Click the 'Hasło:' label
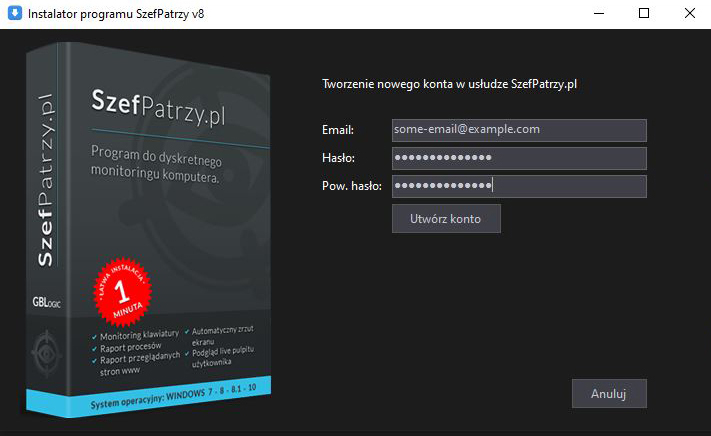Viewport: 711px width, 436px height. pos(338,158)
